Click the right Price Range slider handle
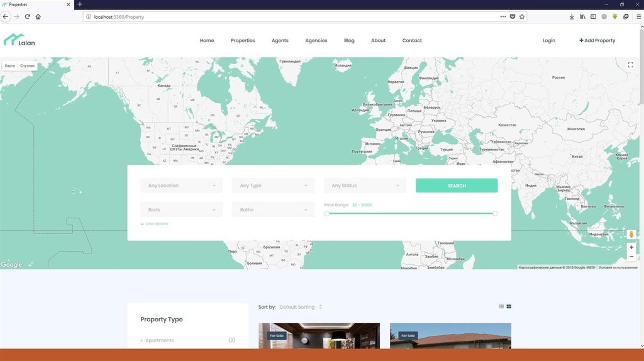Viewport: 644px width, 361px height. coord(495,214)
